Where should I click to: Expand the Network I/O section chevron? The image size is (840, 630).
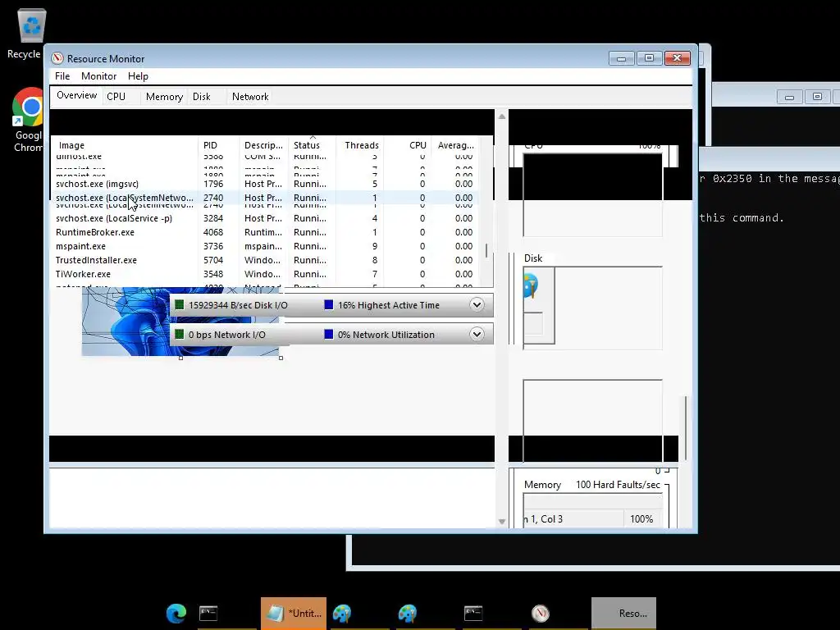[x=477, y=335]
